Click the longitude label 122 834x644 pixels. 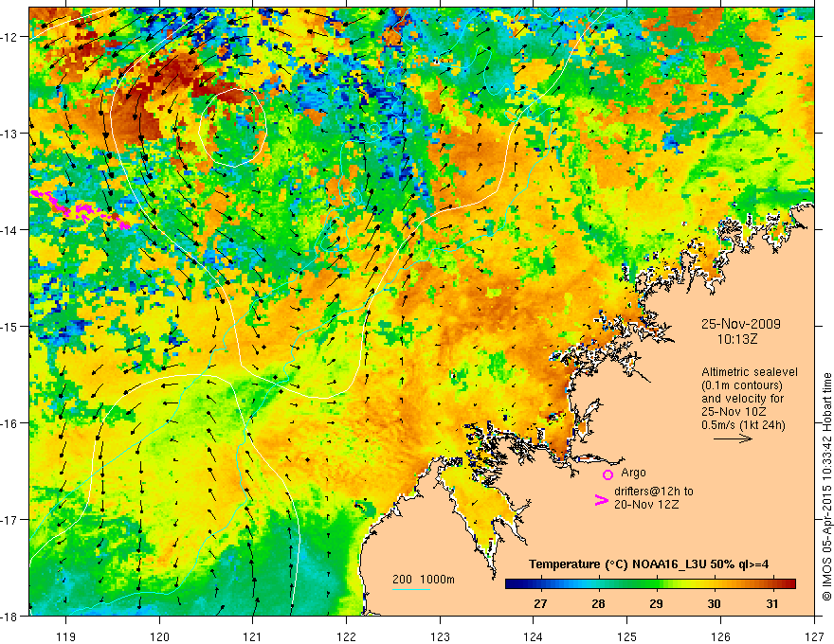click(x=346, y=636)
